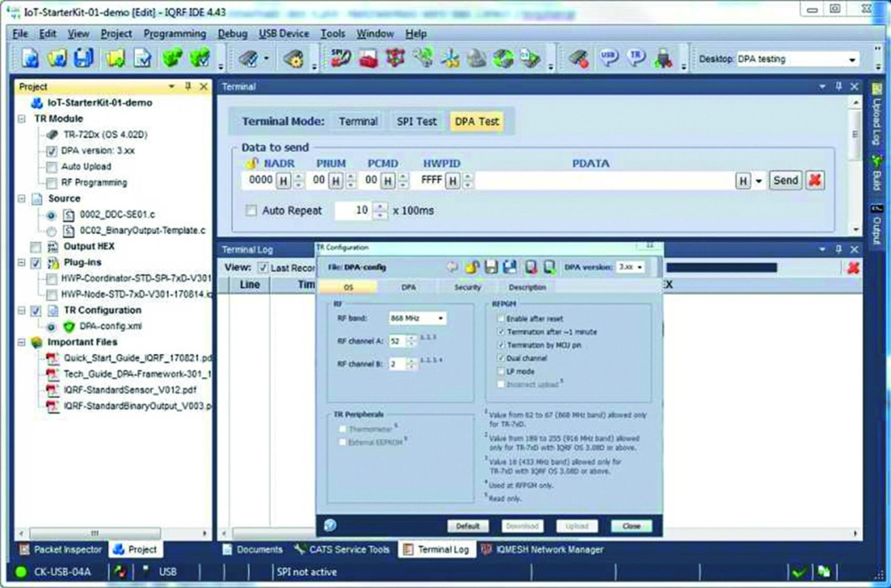Enable the LP mode checkbox

coord(500,372)
